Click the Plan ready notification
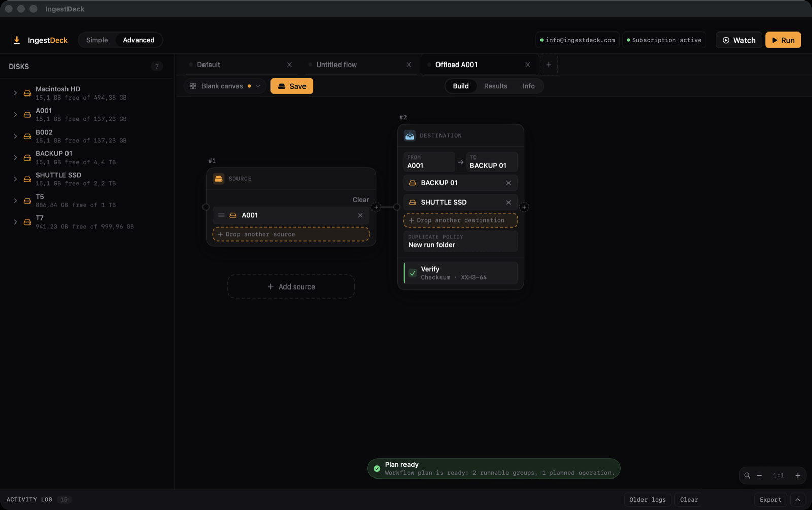The width and height of the screenshot is (812, 510). [494, 469]
